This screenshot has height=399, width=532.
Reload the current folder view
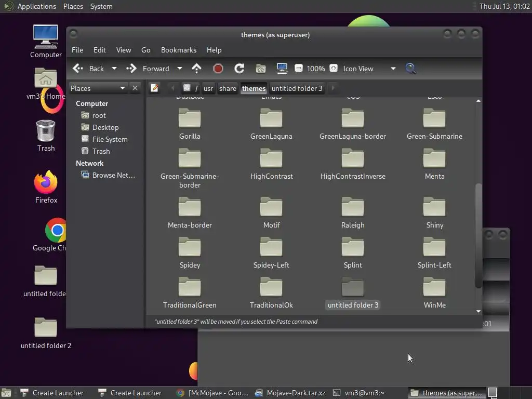(x=239, y=69)
